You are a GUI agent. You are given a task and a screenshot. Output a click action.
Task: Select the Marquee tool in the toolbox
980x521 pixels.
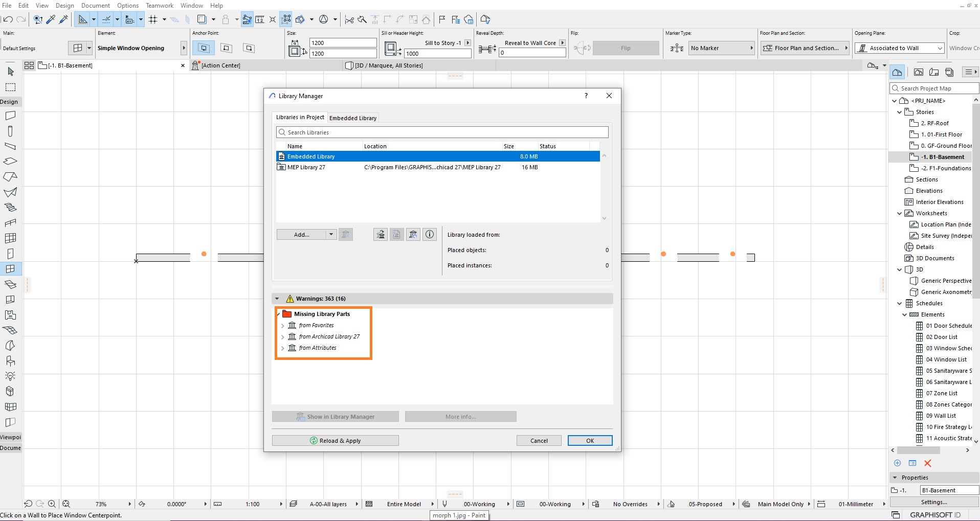coord(11,87)
